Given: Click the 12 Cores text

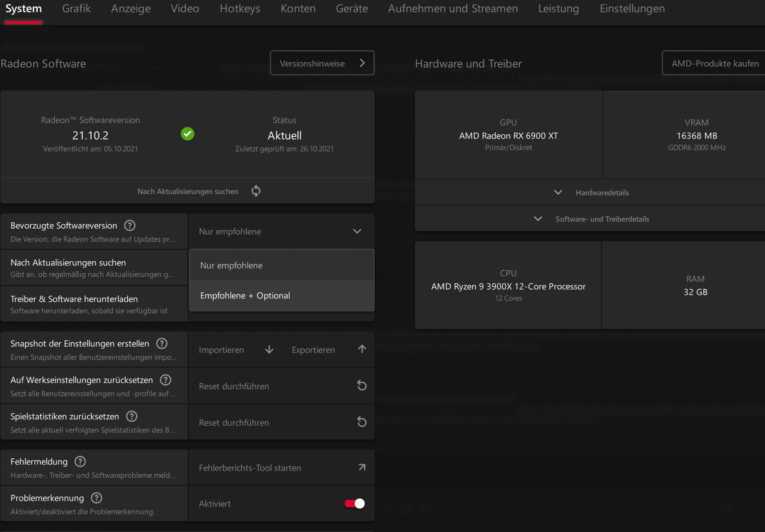Looking at the screenshot, I should tap(508, 298).
